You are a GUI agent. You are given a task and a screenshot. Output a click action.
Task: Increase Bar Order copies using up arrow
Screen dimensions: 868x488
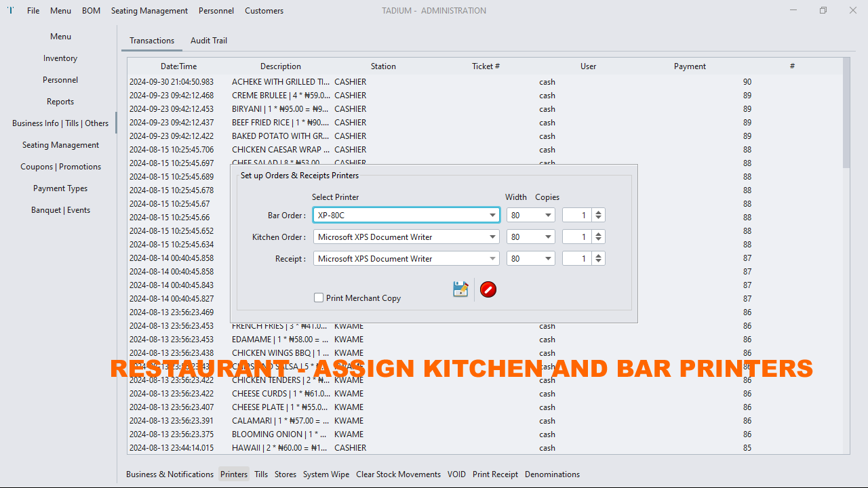[x=598, y=212]
